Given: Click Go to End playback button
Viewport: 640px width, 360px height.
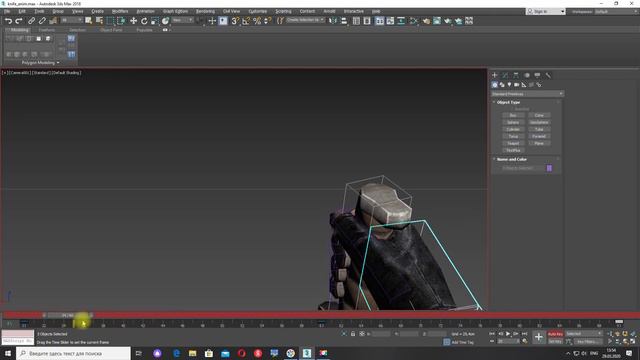Looking at the screenshot, I should click(525, 334).
